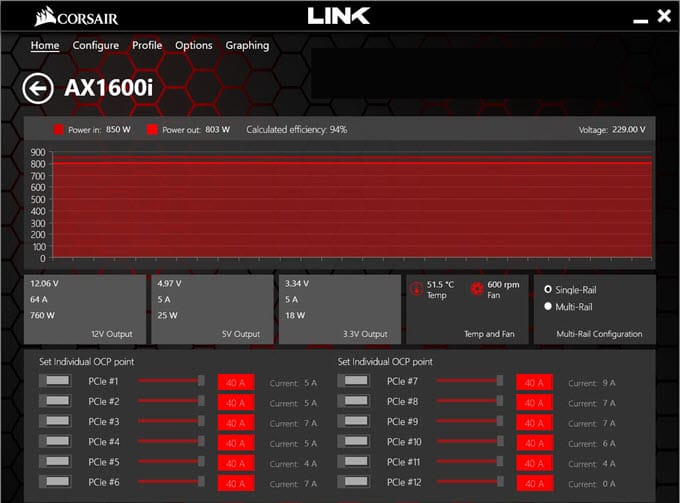Toggle the PCIe #2 OCP switch
This screenshot has height=503, width=680.
click(x=55, y=401)
